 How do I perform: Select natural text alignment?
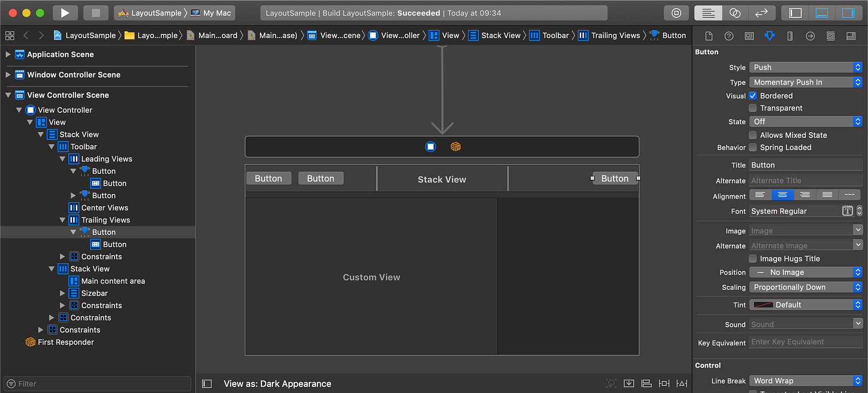click(850, 195)
